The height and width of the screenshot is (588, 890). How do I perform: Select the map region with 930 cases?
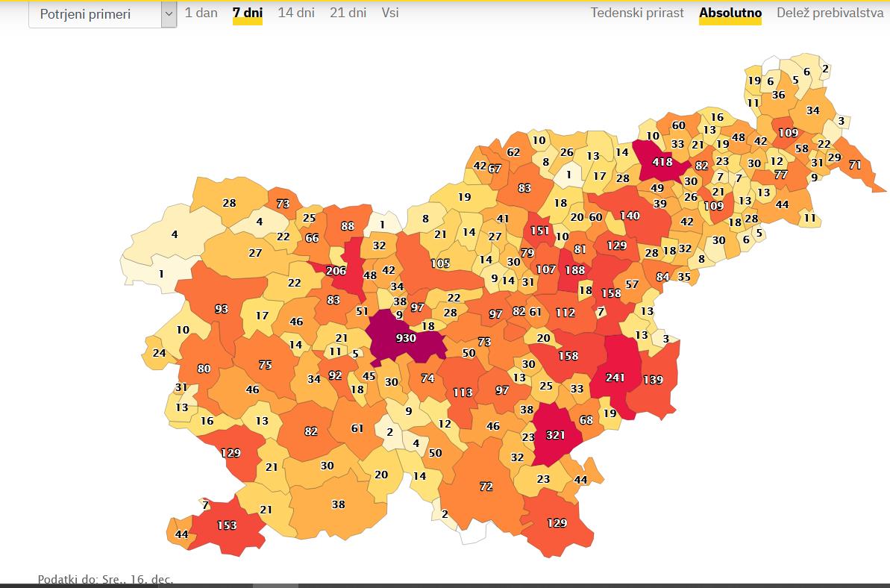406,338
